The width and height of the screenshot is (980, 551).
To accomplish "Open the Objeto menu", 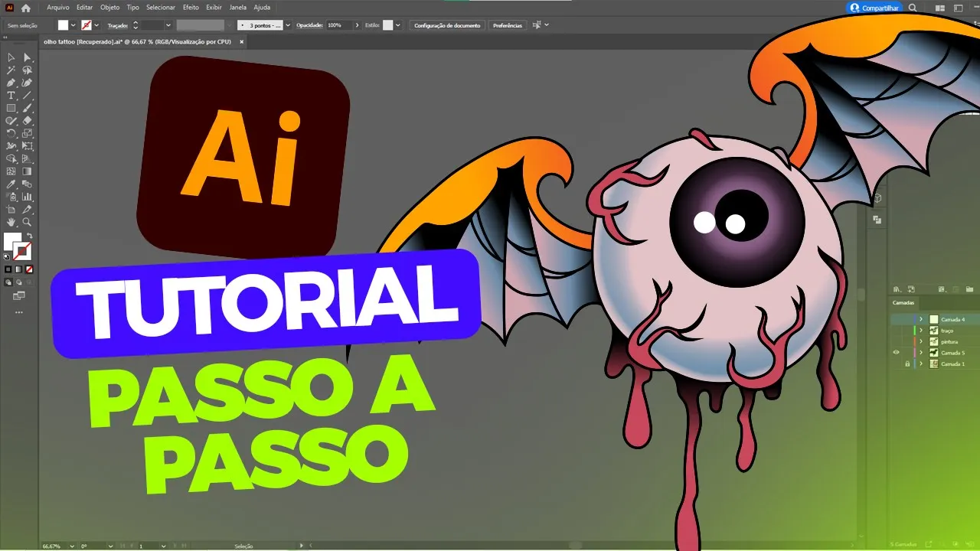I will click(110, 7).
